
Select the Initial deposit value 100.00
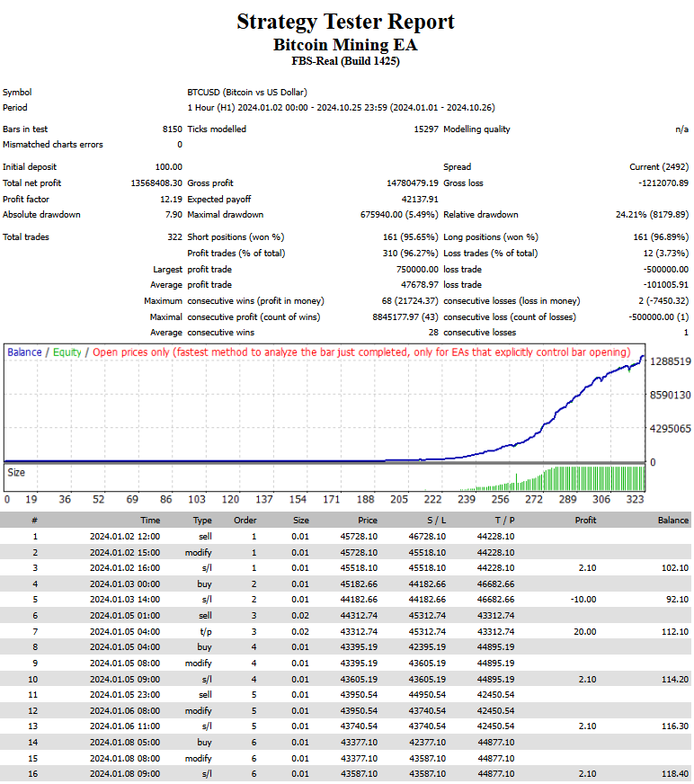pos(165,166)
